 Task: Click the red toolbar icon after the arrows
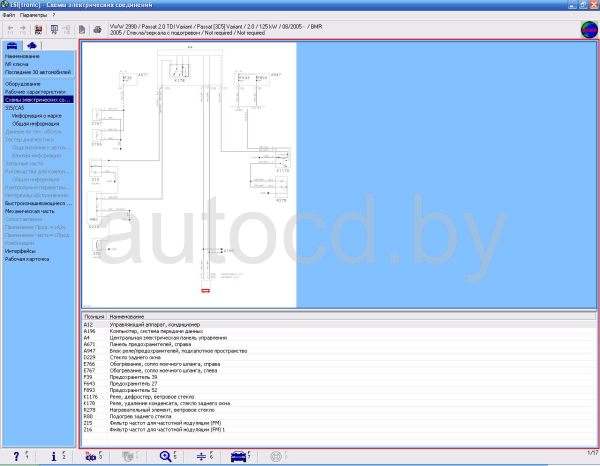pyautogui.click(x=38, y=29)
